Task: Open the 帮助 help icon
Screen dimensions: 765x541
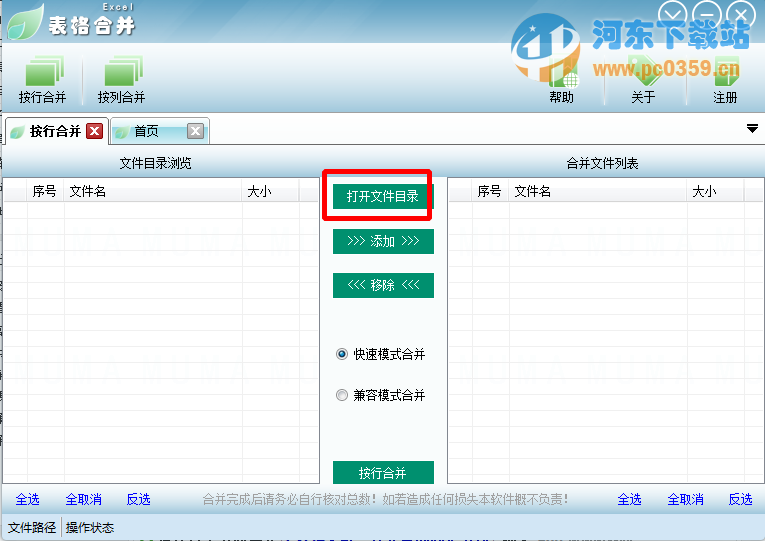Action: pos(562,80)
